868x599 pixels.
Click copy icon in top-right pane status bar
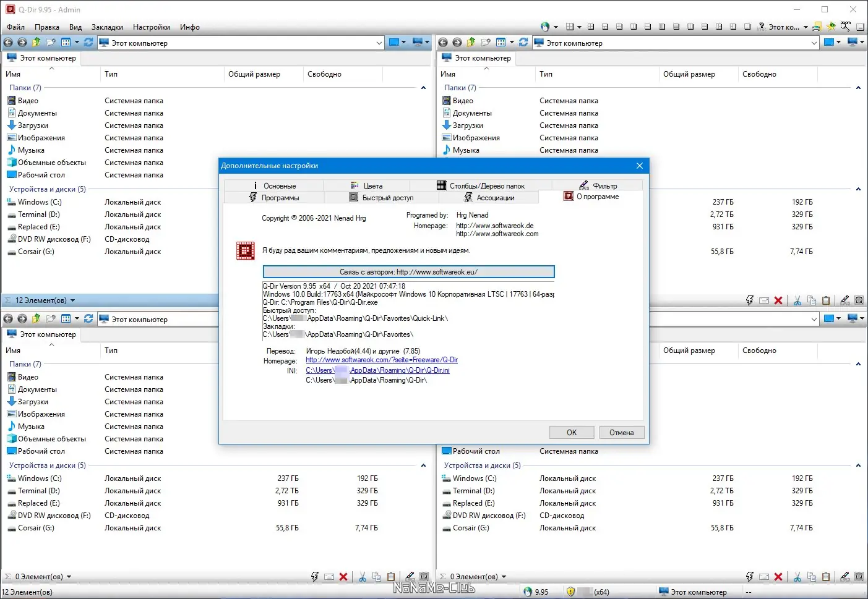[x=812, y=300]
